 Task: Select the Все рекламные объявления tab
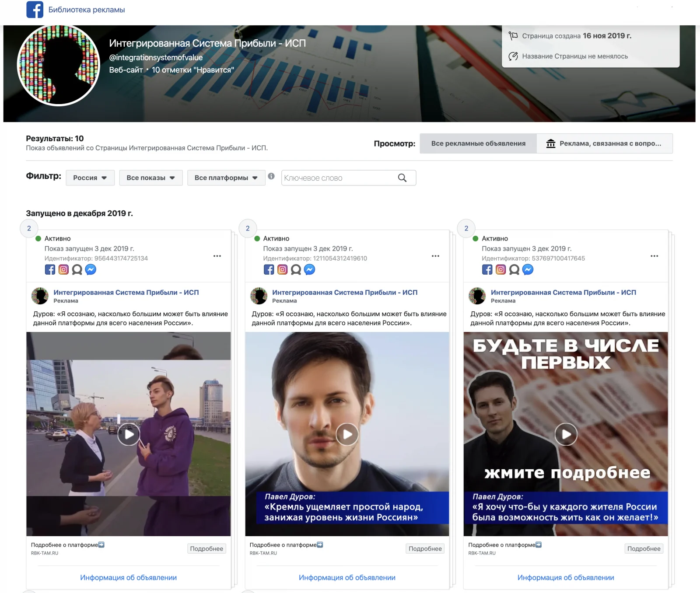click(x=478, y=143)
